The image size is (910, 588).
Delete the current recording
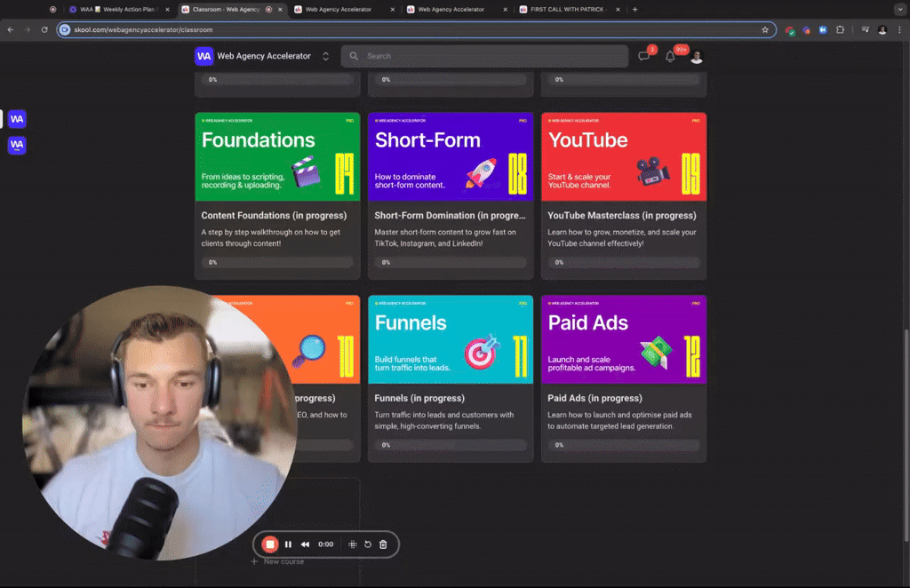tap(383, 544)
